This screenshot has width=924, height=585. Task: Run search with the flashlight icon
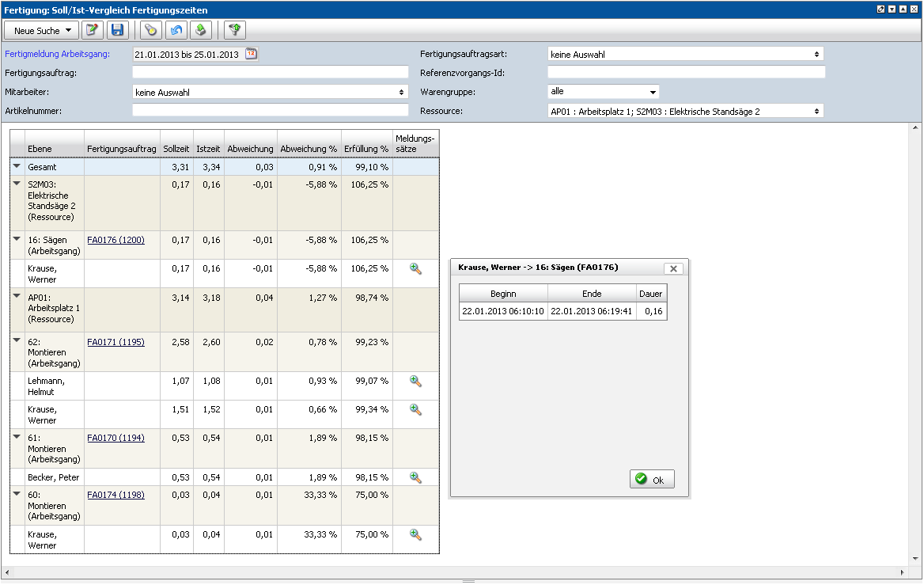tap(150, 30)
